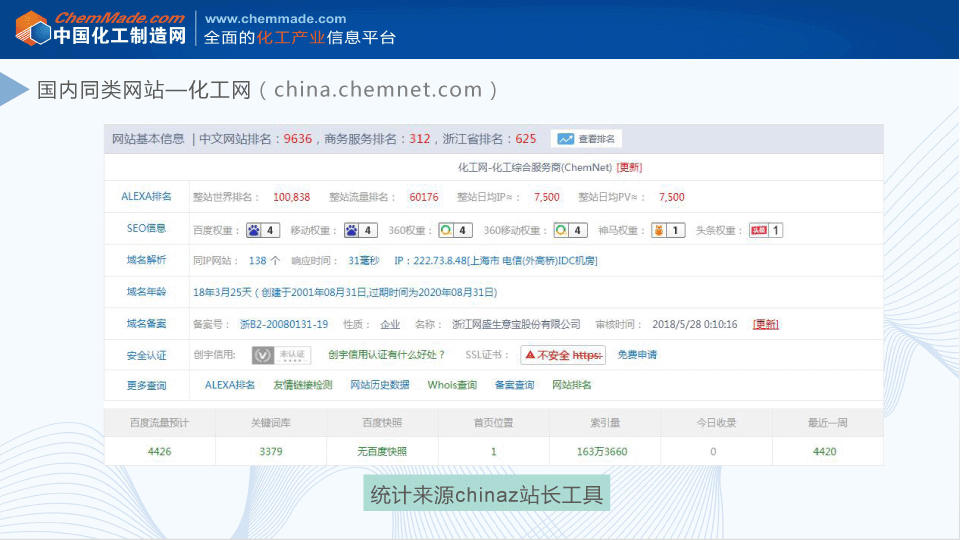Select the ALEXA排名 row label
The image size is (960, 540).
(146, 196)
